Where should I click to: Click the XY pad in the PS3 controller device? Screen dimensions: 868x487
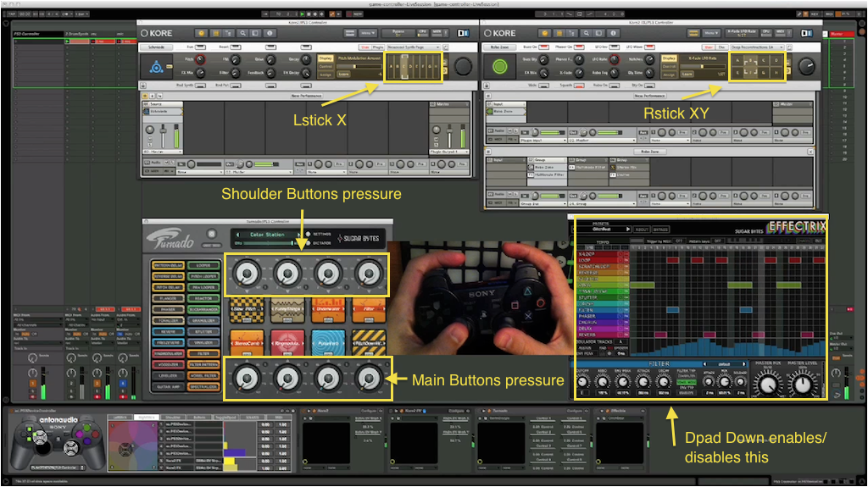coord(133,446)
